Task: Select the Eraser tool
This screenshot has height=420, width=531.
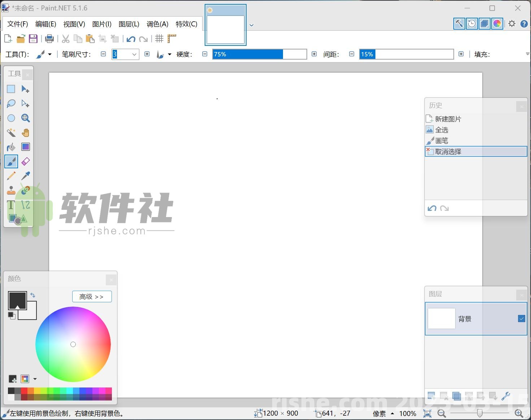Action: 25,161
